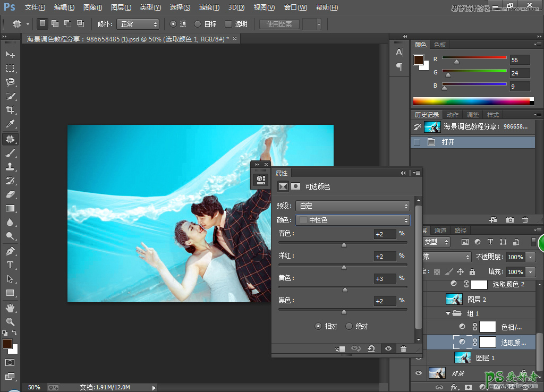Click the 使用图案 button
Viewport: 544px width, 392px height.
click(279, 24)
